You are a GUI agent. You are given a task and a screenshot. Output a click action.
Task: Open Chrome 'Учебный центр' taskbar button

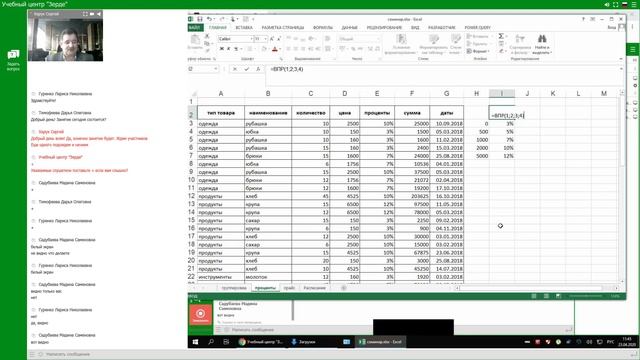pyautogui.click(x=261, y=342)
